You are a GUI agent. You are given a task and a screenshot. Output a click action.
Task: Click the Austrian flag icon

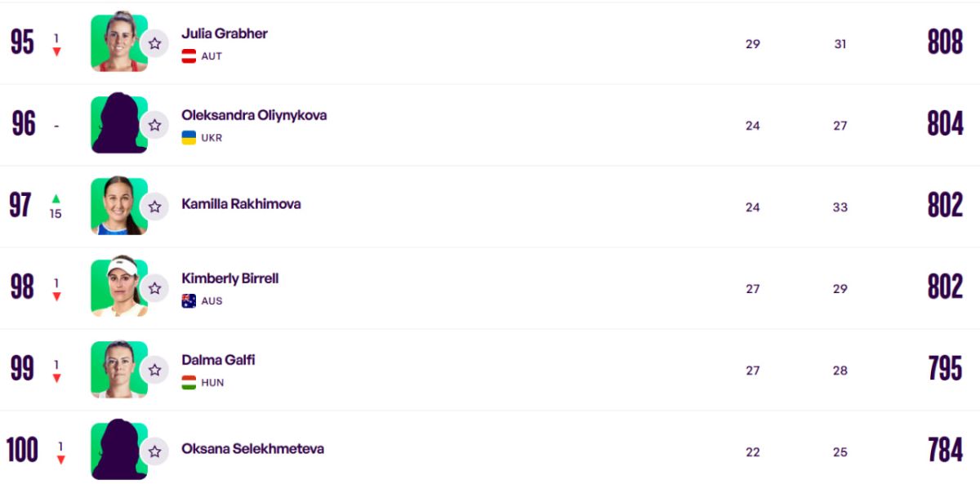[189, 56]
